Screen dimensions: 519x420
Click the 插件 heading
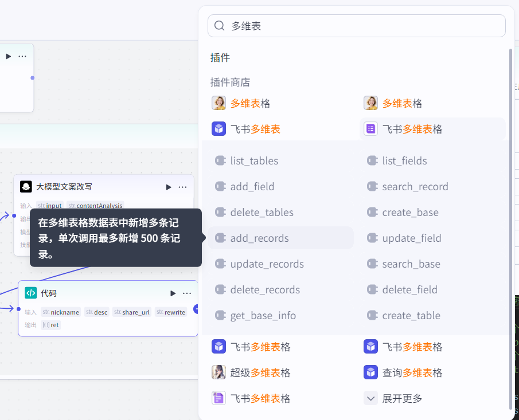220,57
